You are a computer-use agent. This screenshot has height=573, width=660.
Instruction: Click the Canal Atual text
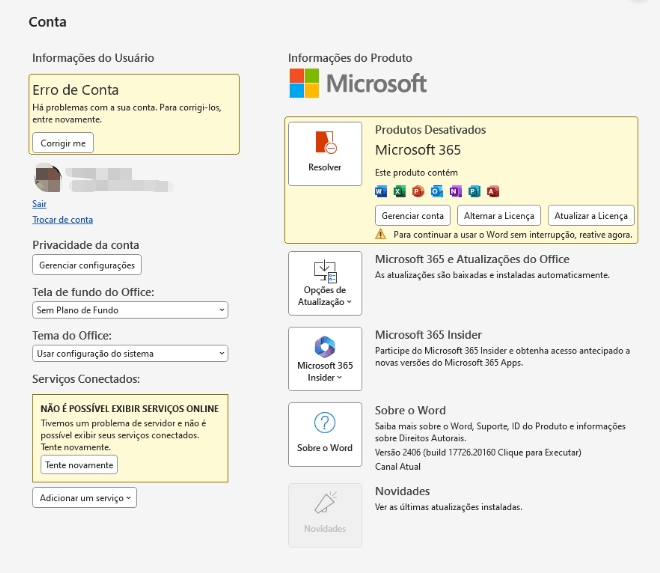398,466
